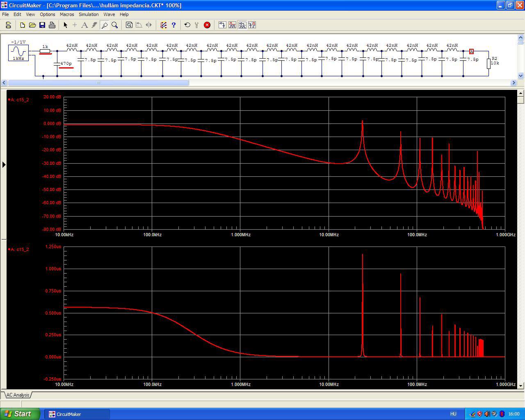The image size is (525, 420).
Task: Open the Macros menu
Action: [67, 14]
